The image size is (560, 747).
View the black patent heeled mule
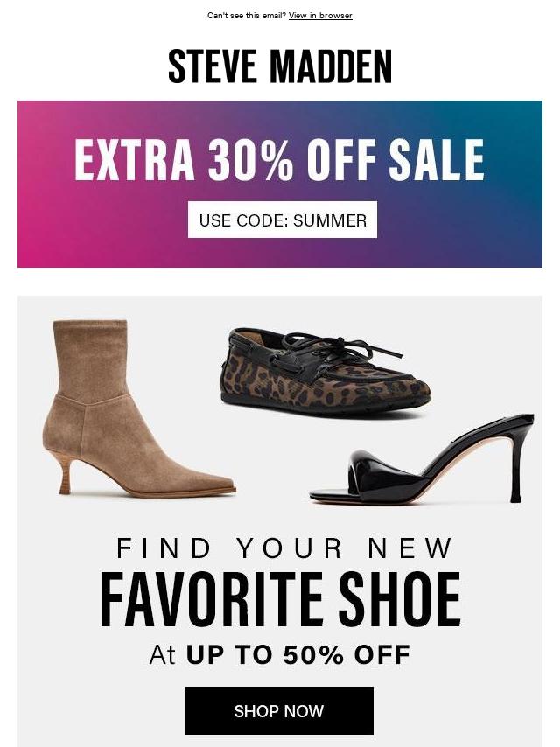coord(422,458)
